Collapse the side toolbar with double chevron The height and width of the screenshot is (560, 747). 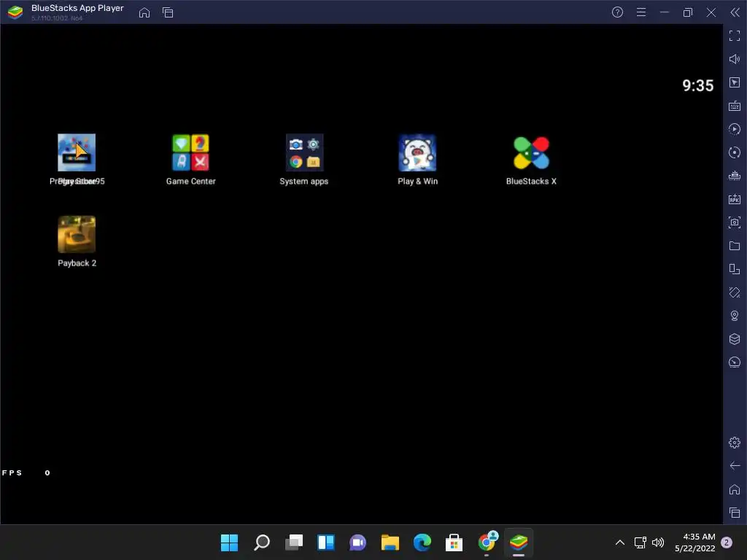735,12
